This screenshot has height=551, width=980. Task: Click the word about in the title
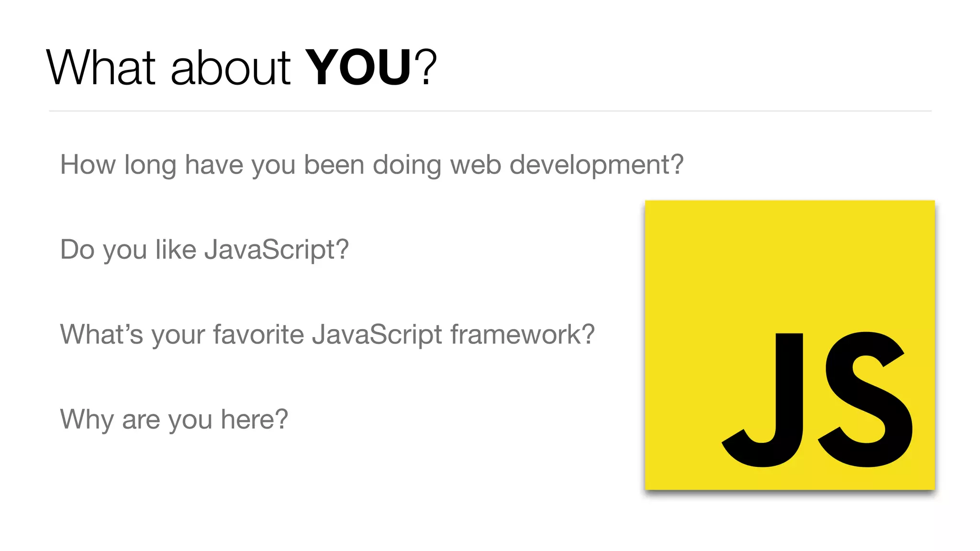click(x=230, y=68)
